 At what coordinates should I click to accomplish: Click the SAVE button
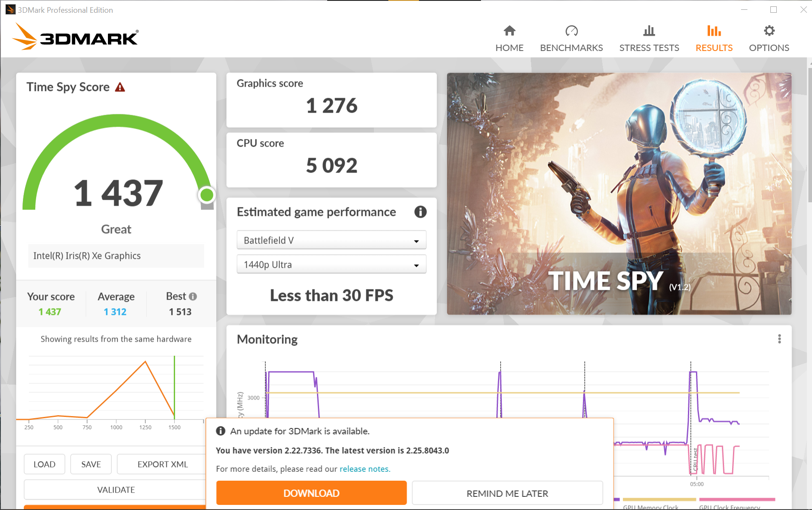tap(91, 464)
